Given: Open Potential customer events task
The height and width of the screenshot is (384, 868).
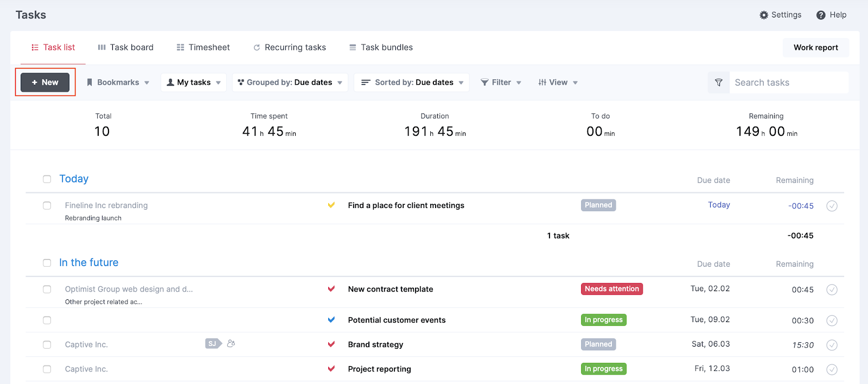Looking at the screenshot, I should pos(397,320).
